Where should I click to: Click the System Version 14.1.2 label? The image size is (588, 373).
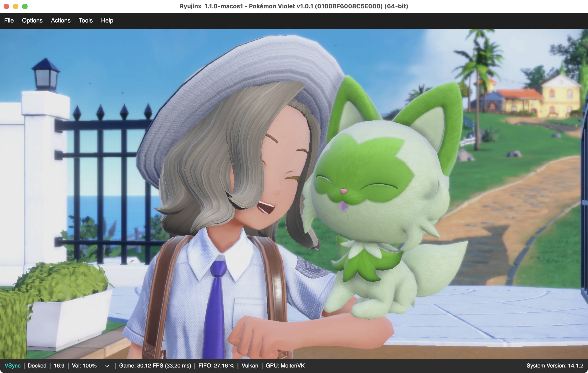tap(554, 365)
